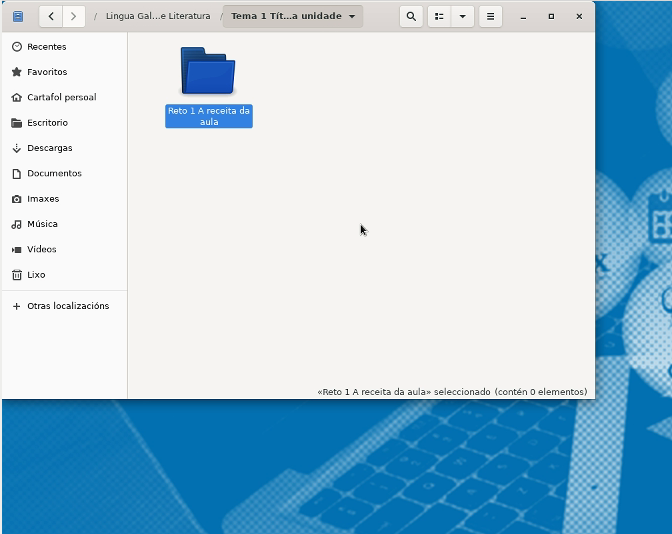Toggle list view icon in header
Image resolution: width=672 pixels, height=534 pixels.
[439, 16]
